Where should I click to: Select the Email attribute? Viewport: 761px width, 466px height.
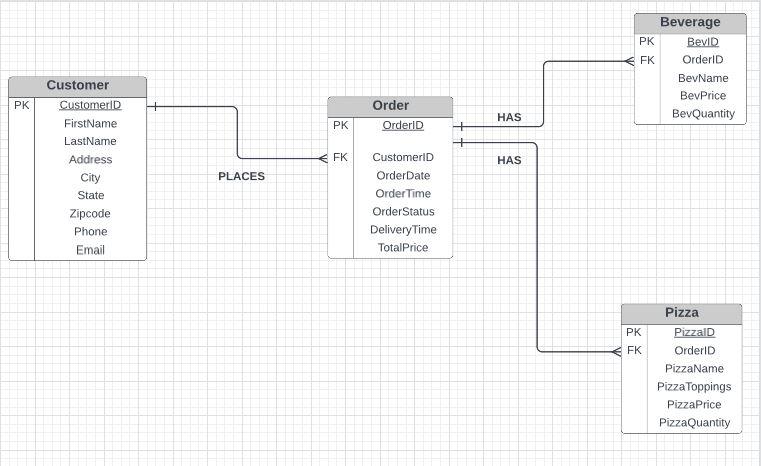(x=90, y=250)
